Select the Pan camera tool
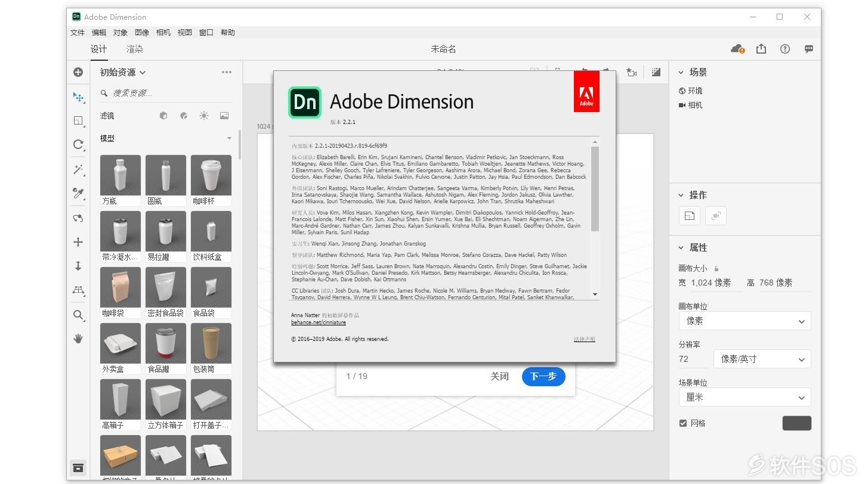868x484 pixels. point(78,242)
